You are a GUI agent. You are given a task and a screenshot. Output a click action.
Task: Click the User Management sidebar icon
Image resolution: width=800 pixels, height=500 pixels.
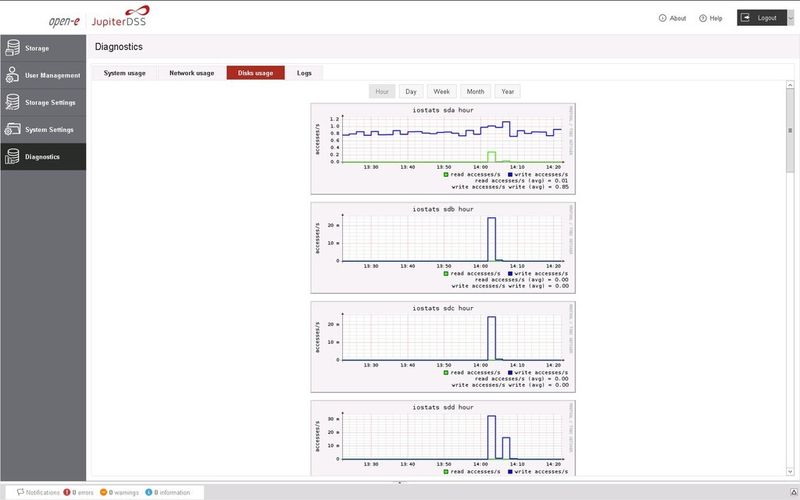tap(12, 75)
